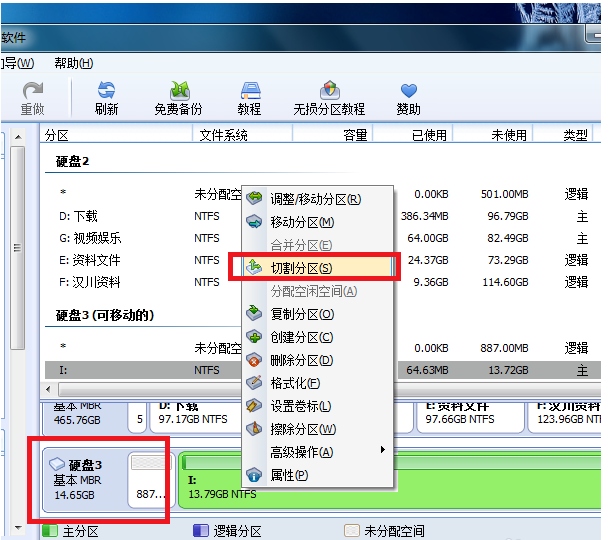This screenshot has width=610, height=540.
Task: Sort by the 文件系统 column header
Action: tap(242, 135)
